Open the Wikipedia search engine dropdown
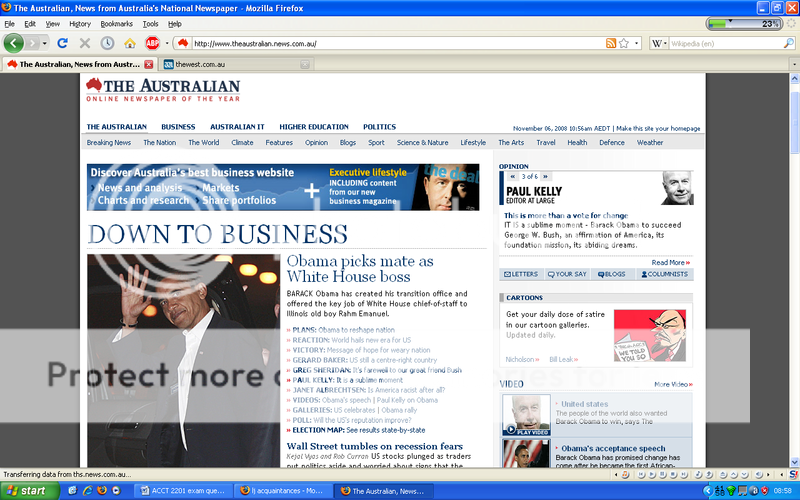The width and height of the screenshot is (800, 500). (660, 43)
